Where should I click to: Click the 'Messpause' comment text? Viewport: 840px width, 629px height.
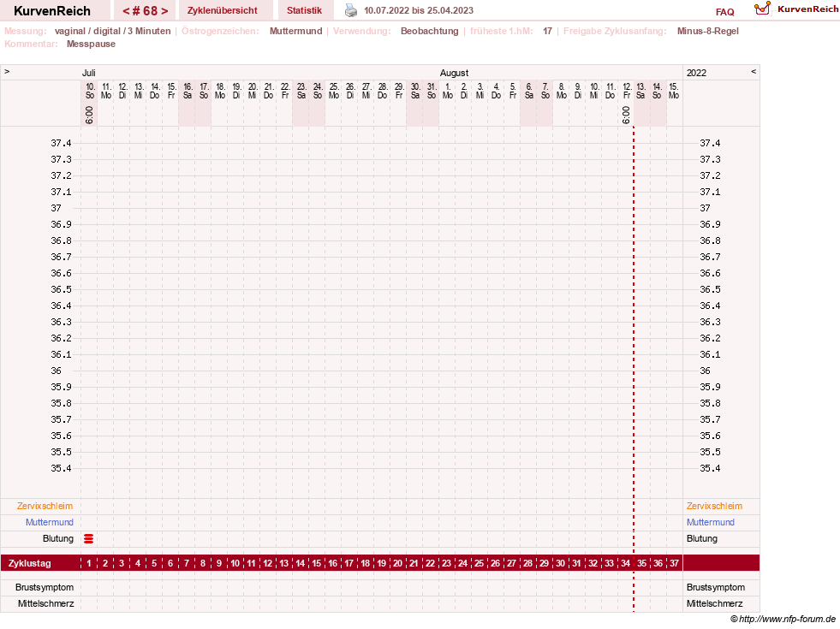[91, 44]
